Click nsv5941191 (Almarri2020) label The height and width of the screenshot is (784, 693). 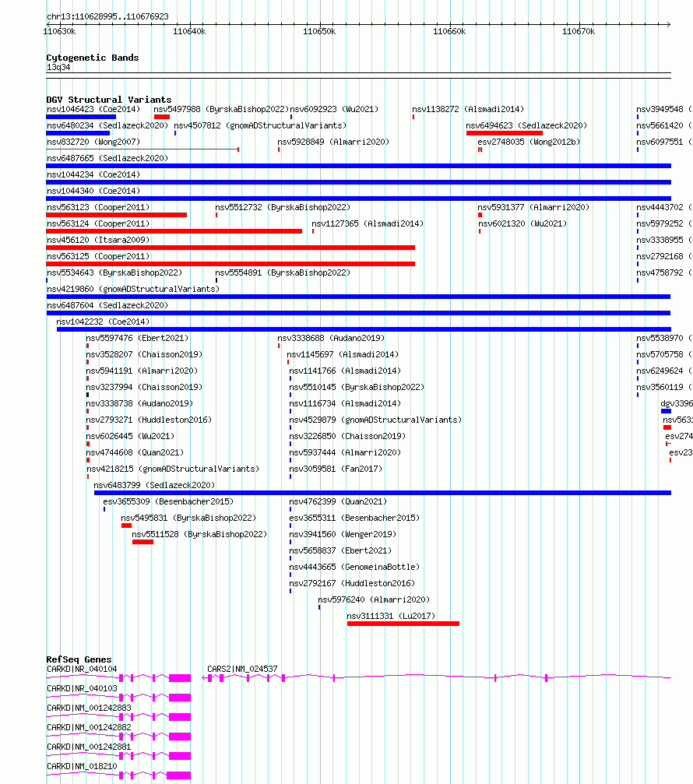(x=142, y=371)
